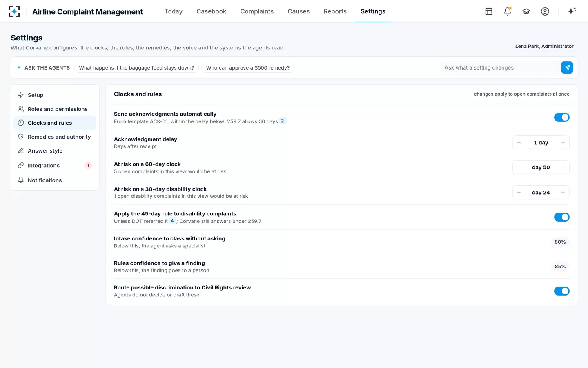Decrease the 30-day disability clock at-risk day
The height and width of the screenshot is (368, 588).
pos(519,193)
